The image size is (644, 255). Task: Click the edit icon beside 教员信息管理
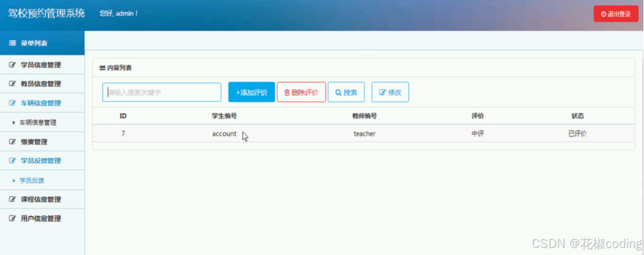pos(12,84)
